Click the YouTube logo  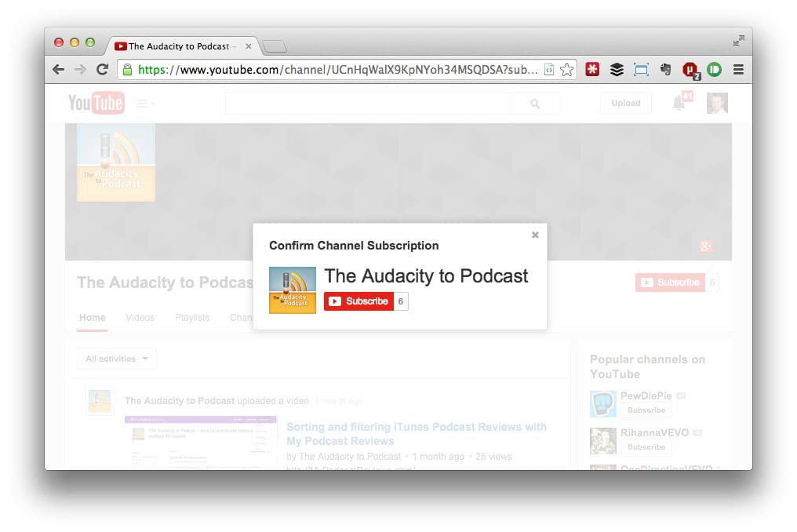[96, 103]
